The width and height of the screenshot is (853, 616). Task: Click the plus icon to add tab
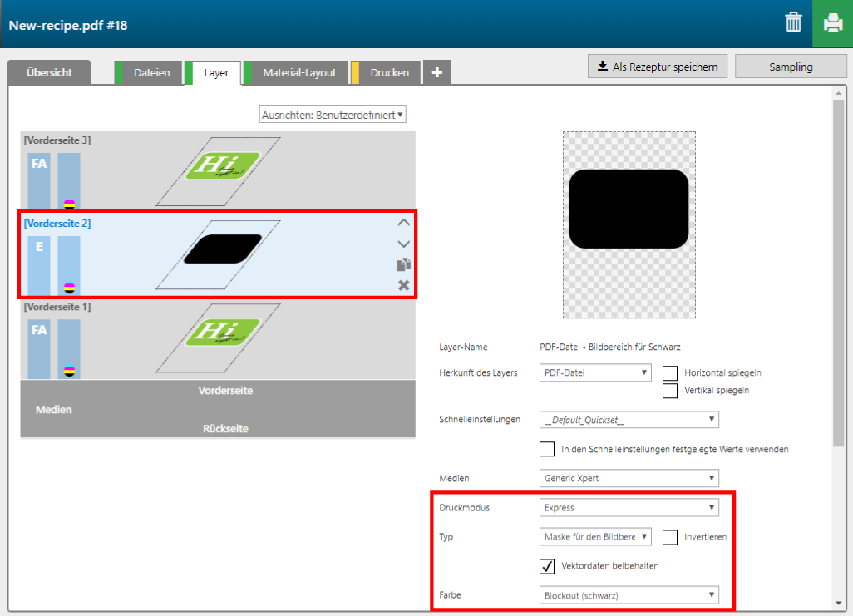click(x=436, y=73)
